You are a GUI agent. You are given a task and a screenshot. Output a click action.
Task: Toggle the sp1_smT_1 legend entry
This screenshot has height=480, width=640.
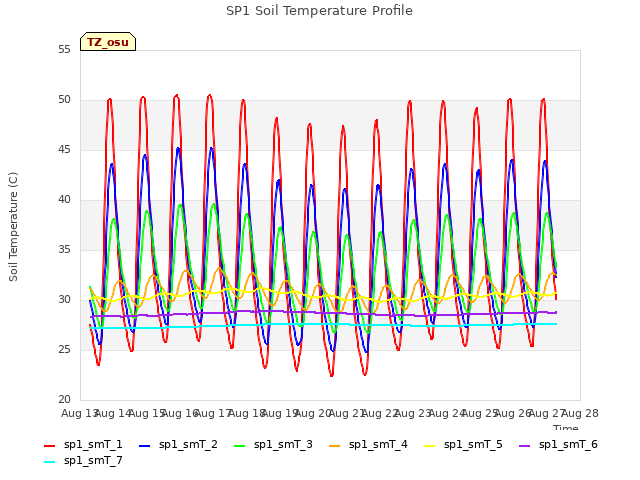[83, 444]
